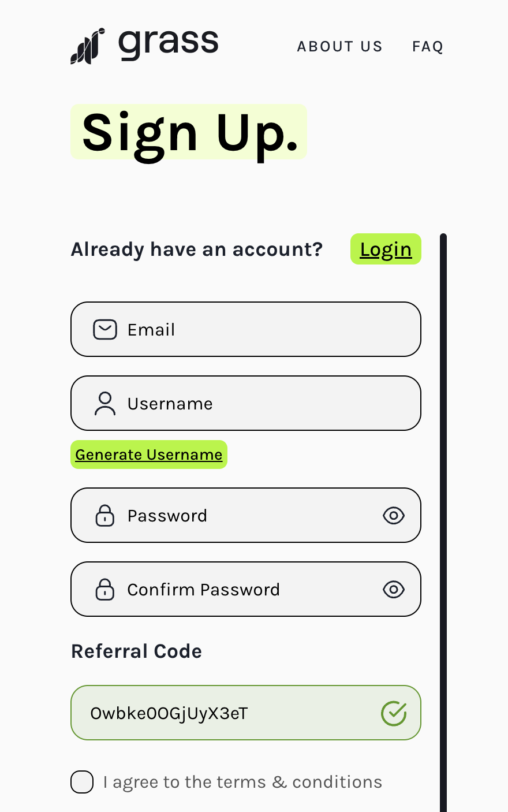Click the envelope icon in the Email field

(x=105, y=329)
